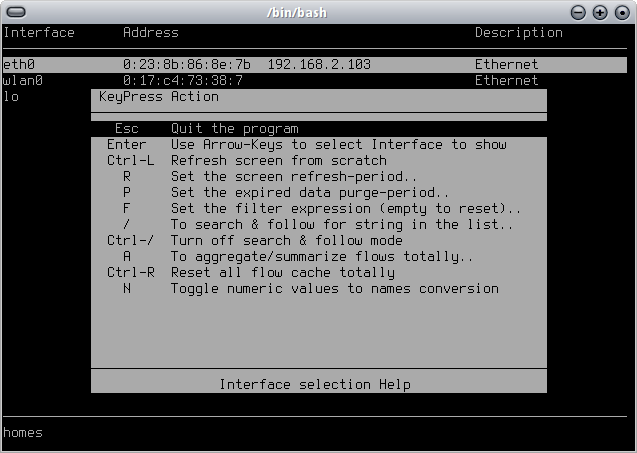The image size is (637, 453).
Task: Click MAC address 0:17:c4:73:38:7
Action: (183, 80)
